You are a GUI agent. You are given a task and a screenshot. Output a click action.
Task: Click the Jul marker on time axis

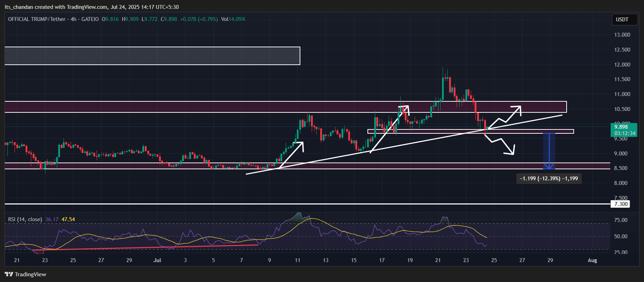tap(157, 260)
